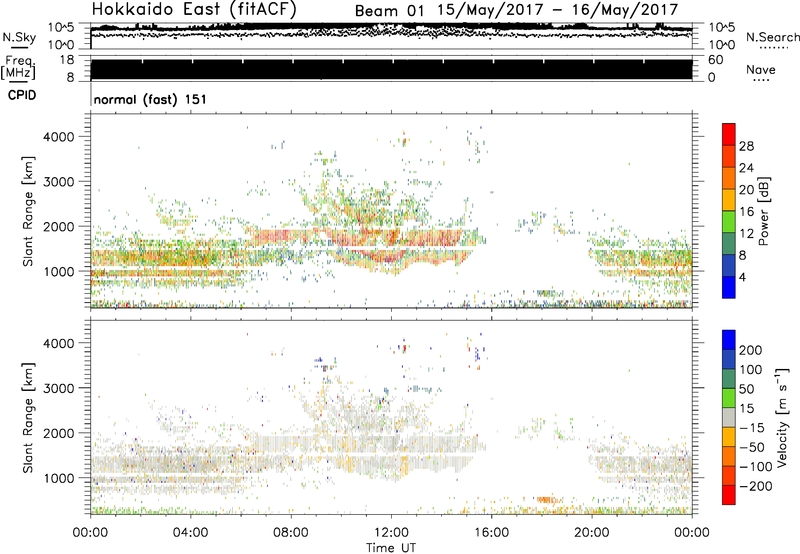Click the 'N.Sky' legend label
This screenshot has height=554, width=800.
(19, 37)
